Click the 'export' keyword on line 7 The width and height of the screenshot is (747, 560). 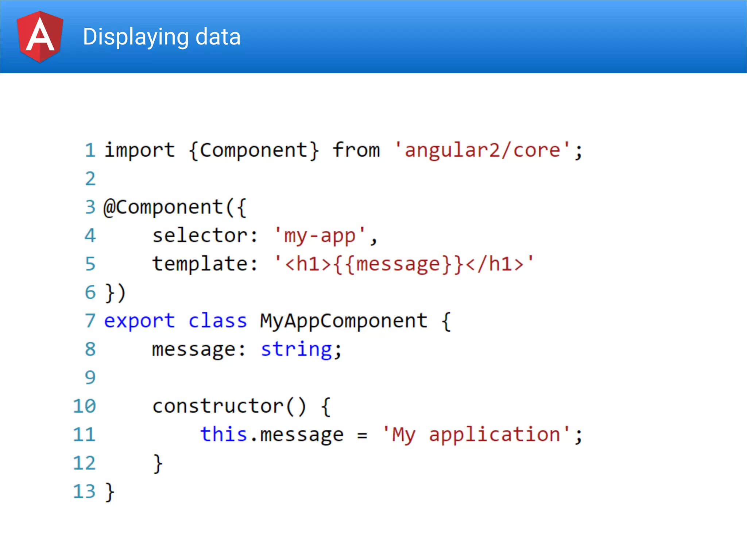coord(139,321)
